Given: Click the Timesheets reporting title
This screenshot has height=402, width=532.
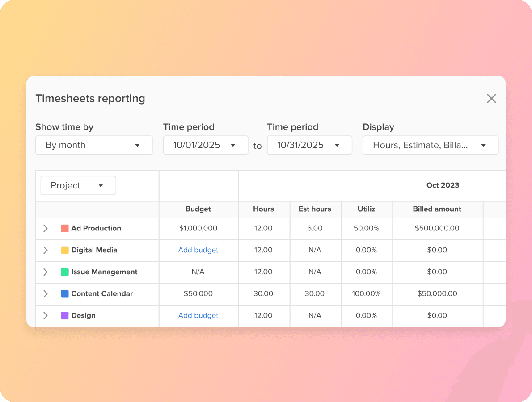Looking at the screenshot, I should tap(90, 99).
